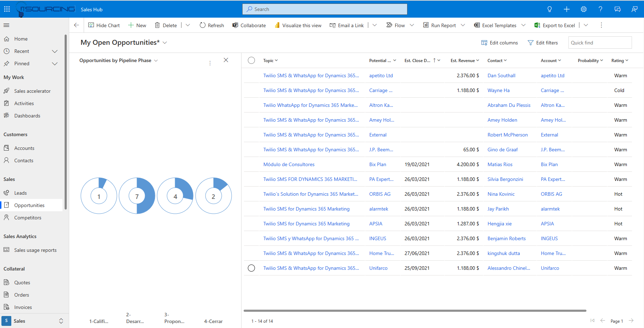Screen dimensions: 644x328
Task: Open contact Dan Southall
Action: 501,75
